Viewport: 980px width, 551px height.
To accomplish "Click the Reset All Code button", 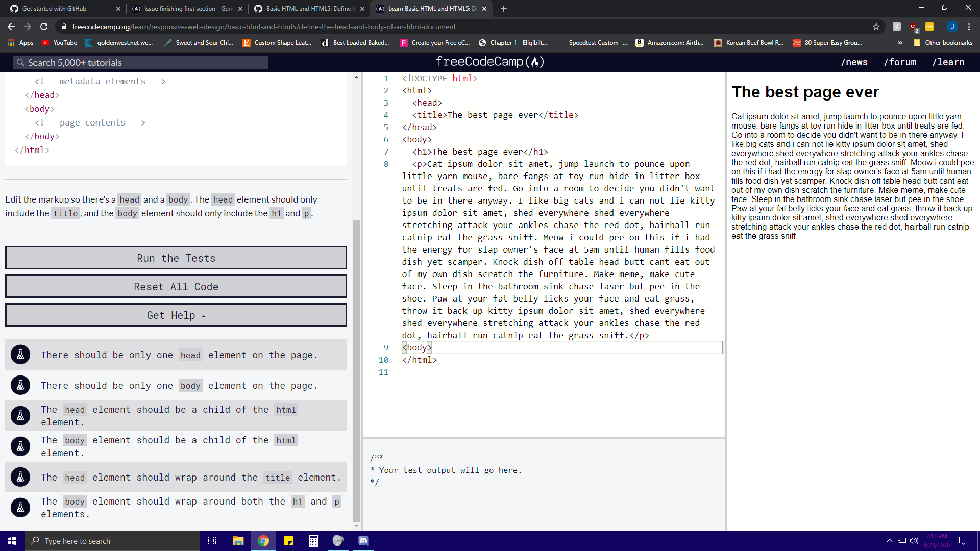I will pos(176,286).
